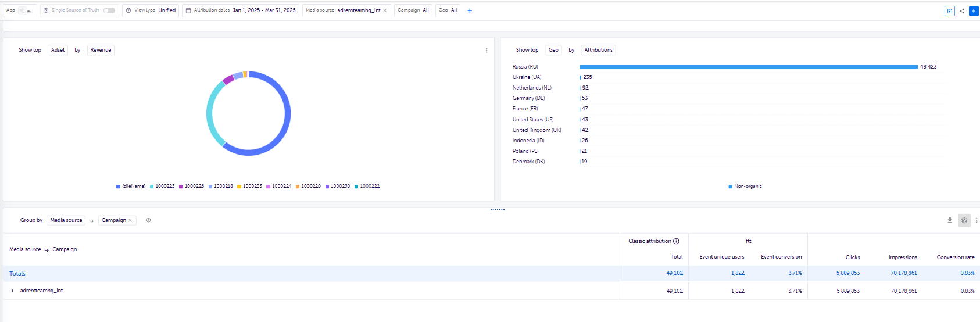Toggle the {siteName} legend entry
980x322 pixels.
[131, 187]
